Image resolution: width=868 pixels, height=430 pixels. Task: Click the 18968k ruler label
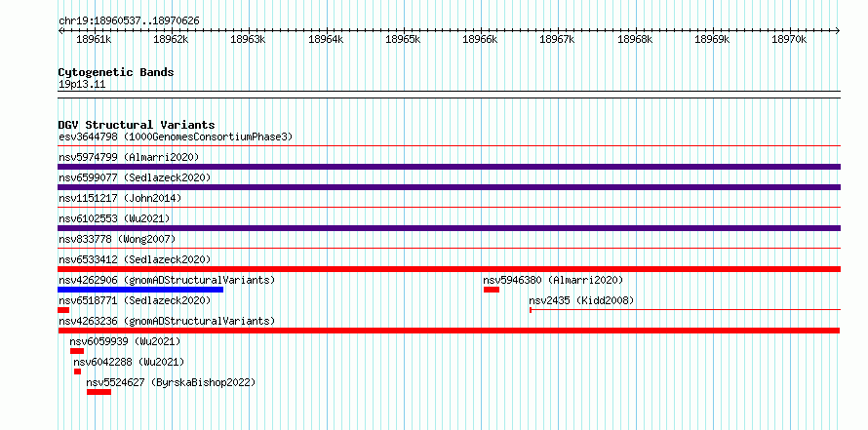(635, 39)
